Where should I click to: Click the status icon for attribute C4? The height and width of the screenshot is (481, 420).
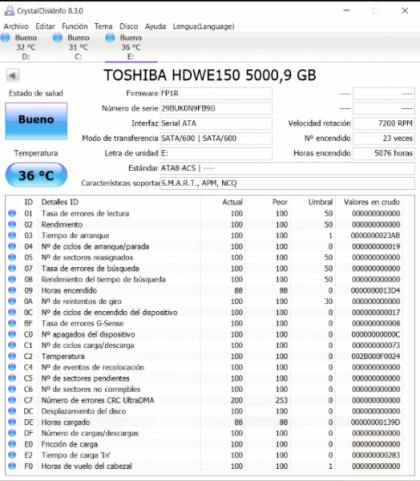click(x=12, y=367)
